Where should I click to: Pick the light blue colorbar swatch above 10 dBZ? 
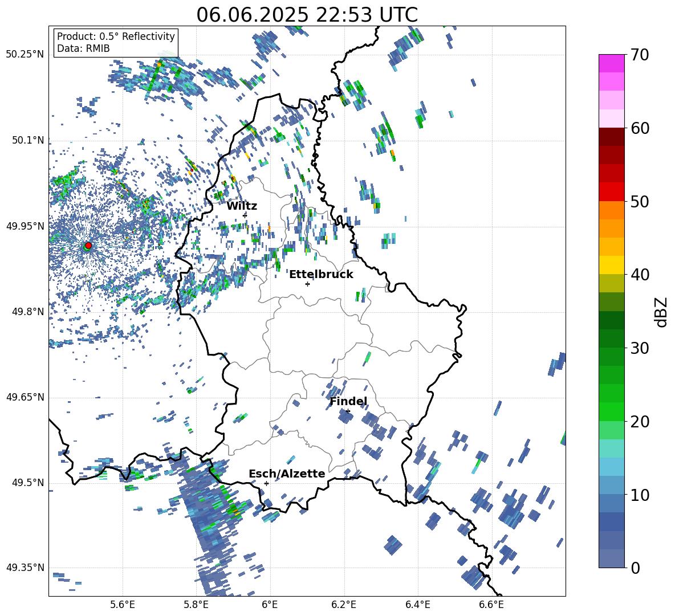tap(611, 485)
